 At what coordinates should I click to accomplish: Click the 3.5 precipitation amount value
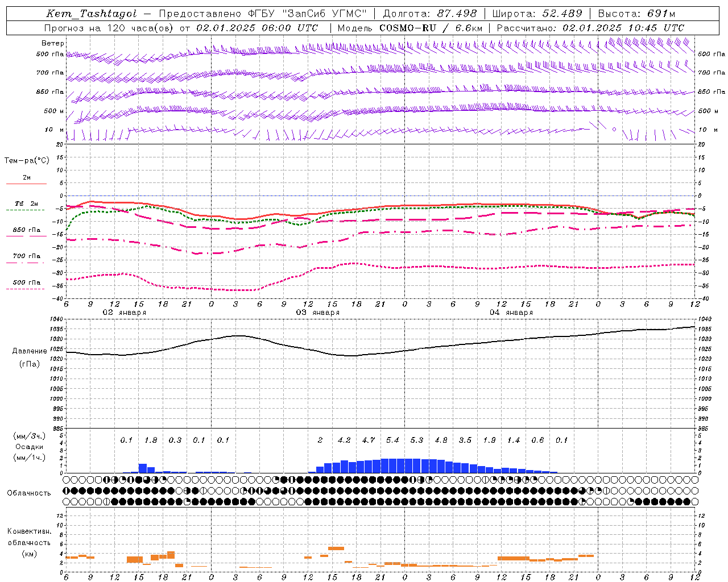(465, 440)
